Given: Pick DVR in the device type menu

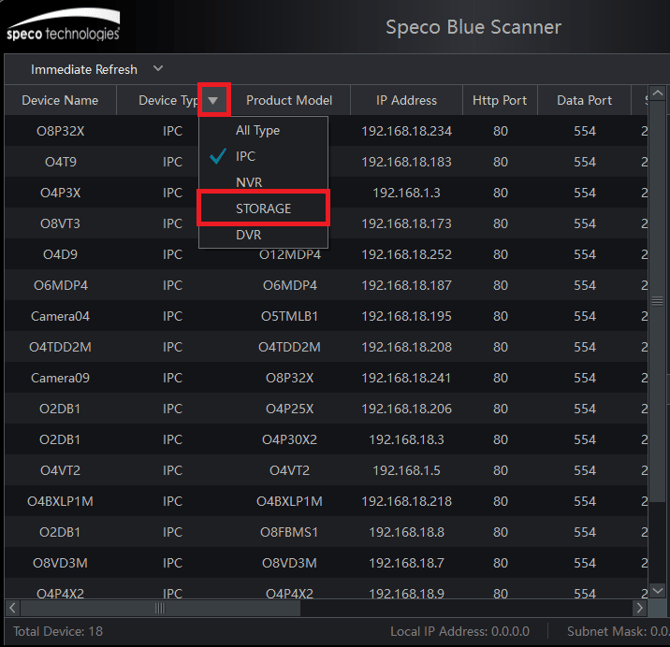Looking at the screenshot, I should pos(249,234).
